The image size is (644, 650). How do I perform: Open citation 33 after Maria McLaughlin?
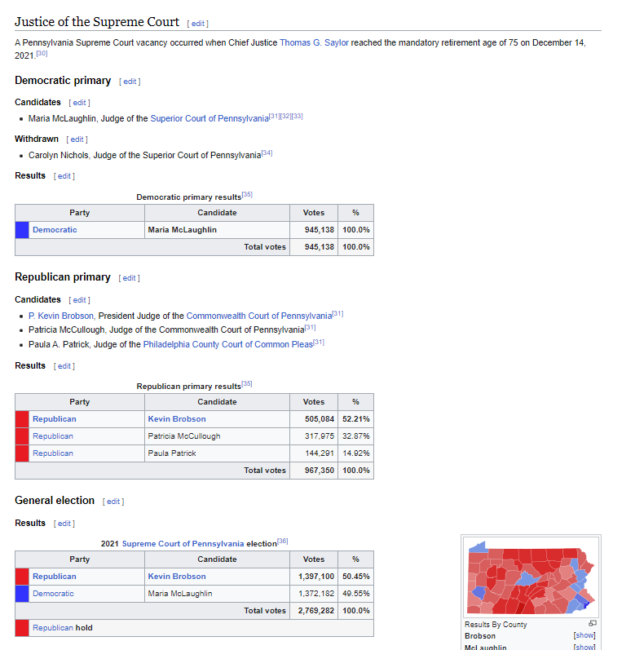297,117
